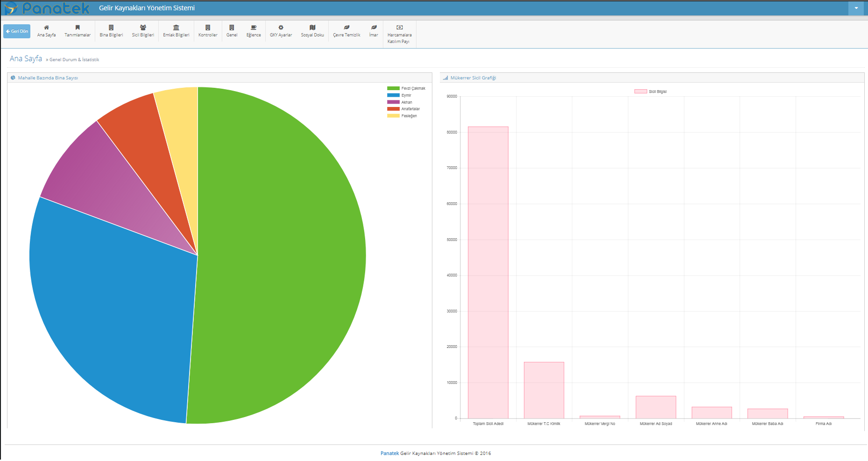The height and width of the screenshot is (461, 868).
Task: Toggle Fesleğen legend color swatch
Action: coord(393,116)
